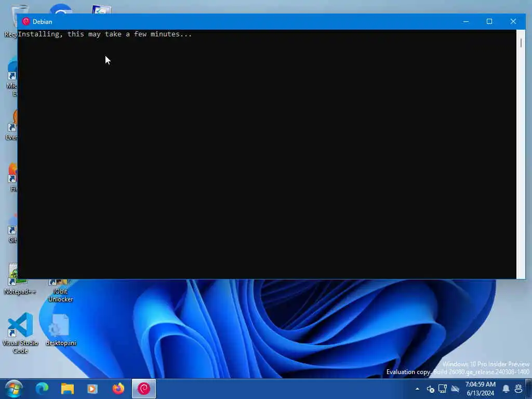This screenshot has height=399, width=532.
Task: Select the desktop.ini file icon
Action: tap(61, 330)
